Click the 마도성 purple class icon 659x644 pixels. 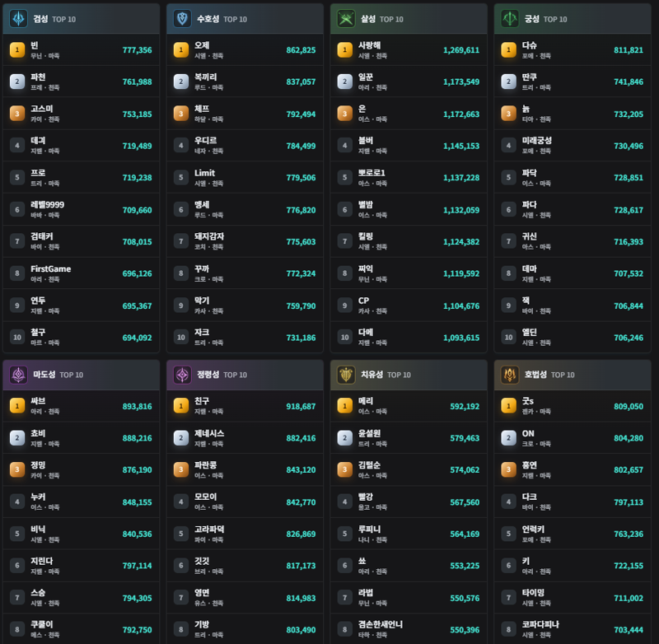click(x=18, y=375)
